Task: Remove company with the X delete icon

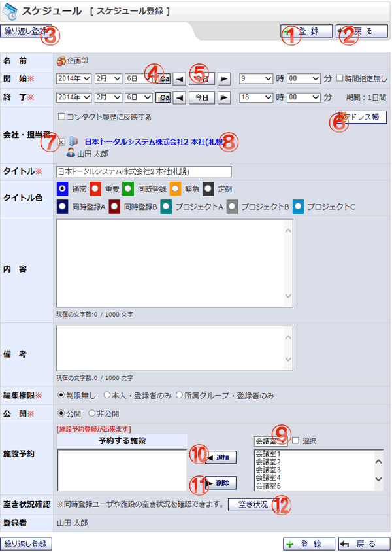Action: pos(61,141)
